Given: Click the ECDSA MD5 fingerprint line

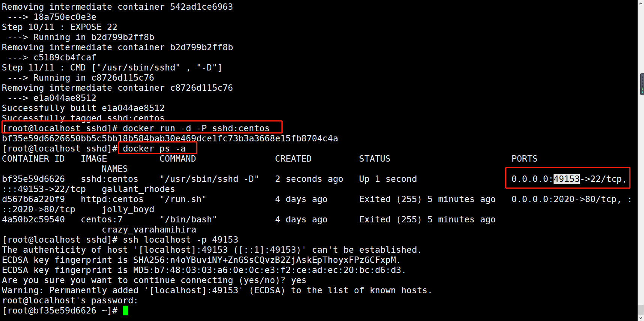Looking at the screenshot, I should pos(204,270).
